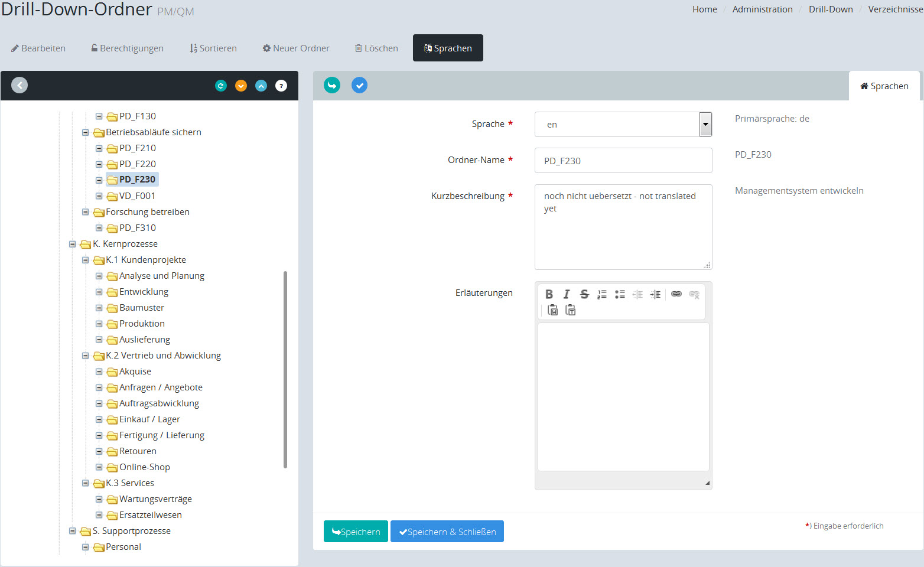Click the round blue checkmark save icon

[359, 85]
